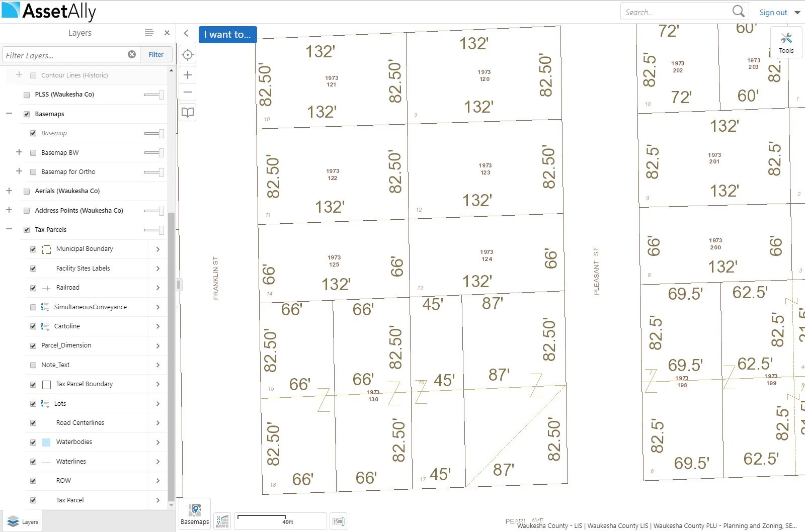Find my location on map
This screenshot has height=532, width=805.
(x=188, y=55)
